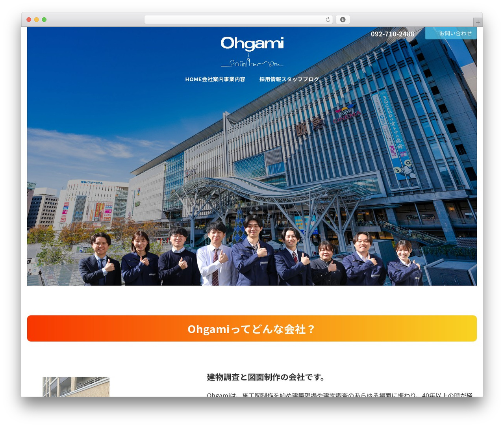Click the Ohgamiってどんな会社？ orange banner
This screenshot has height=427, width=504.
(252, 329)
